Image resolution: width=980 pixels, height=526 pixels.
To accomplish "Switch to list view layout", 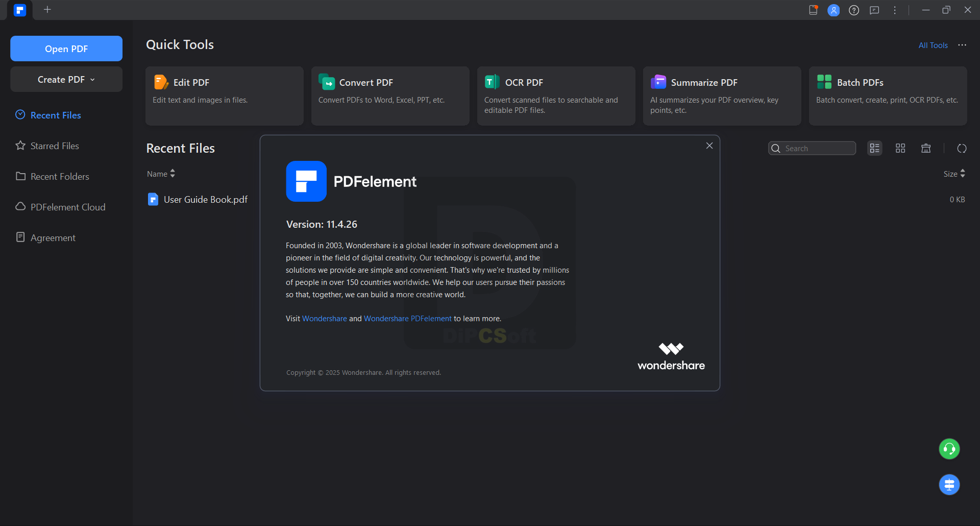I will click(875, 148).
